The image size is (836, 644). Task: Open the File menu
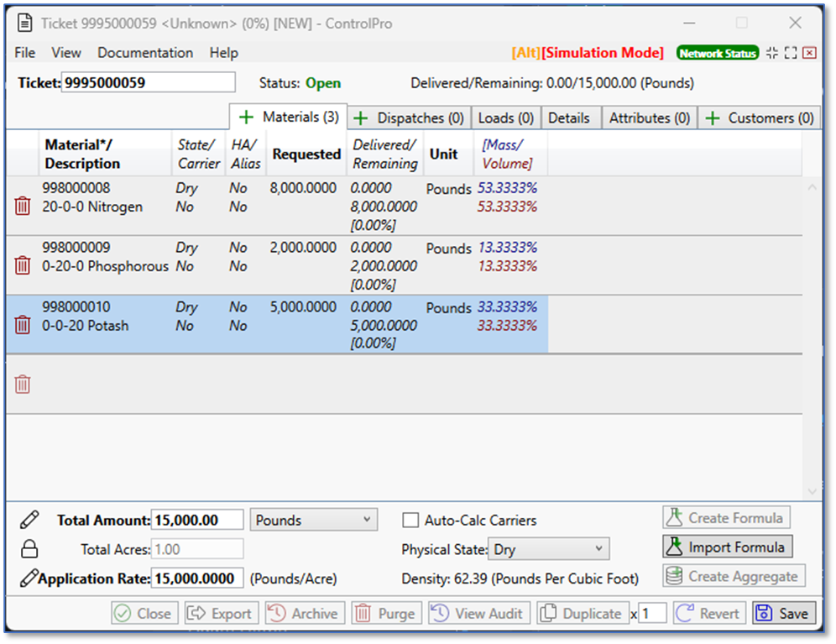[25, 53]
